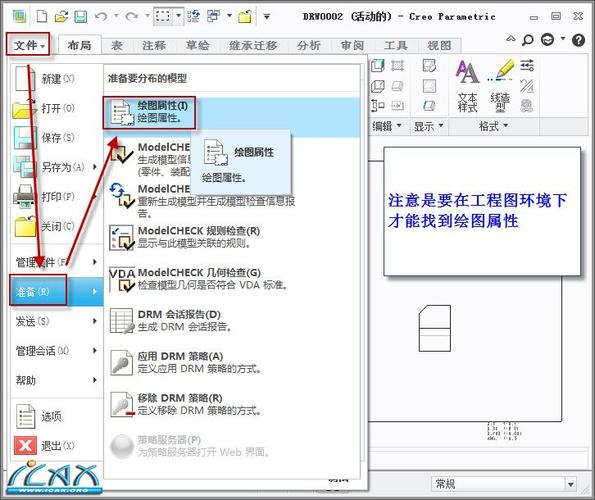This screenshot has height=500, width=595.
Task: Select 新建(N) in the file menu
Action: pyautogui.click(x=57, y=79)
